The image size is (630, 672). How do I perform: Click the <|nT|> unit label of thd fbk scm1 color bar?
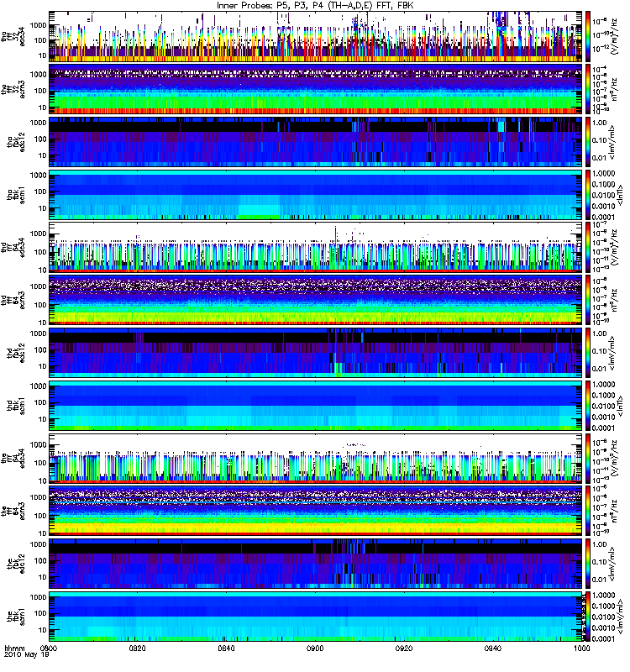(619, 406)
